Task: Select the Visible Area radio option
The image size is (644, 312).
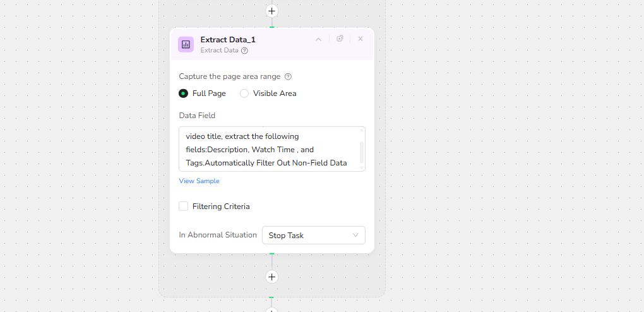Action: 244,93
